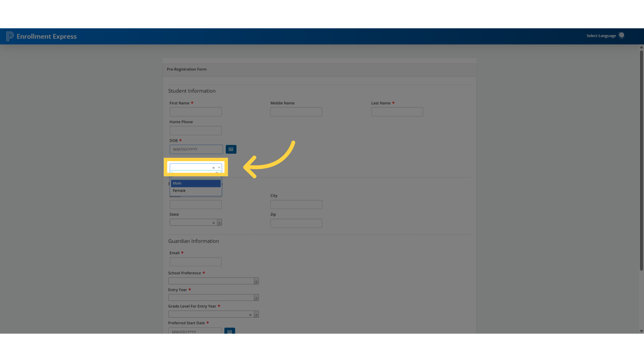Image resolution: width=644 pixels, height=362 pixels.
Task: Focus the guardian Email input field
Action: [x=196, y=262]
